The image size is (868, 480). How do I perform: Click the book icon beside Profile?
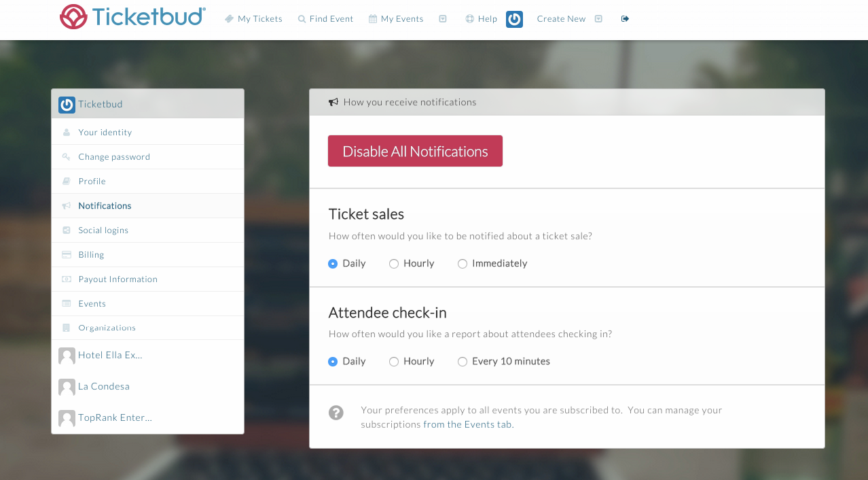tap(66, 182)
